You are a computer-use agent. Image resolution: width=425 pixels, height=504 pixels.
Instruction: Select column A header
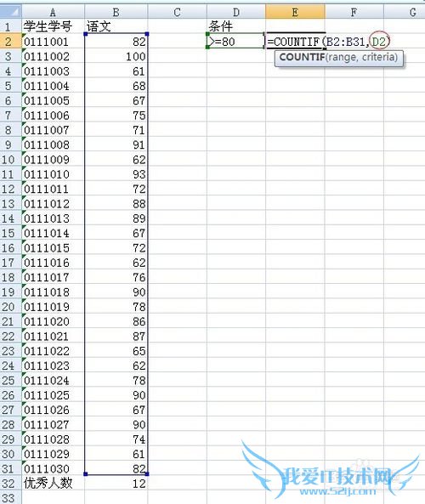tap(53, 12)
